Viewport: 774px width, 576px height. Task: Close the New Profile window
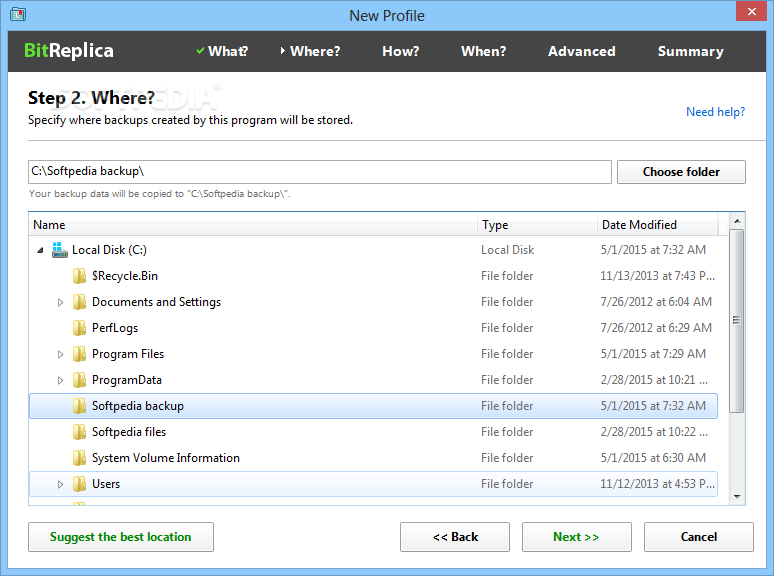[751, 11]
